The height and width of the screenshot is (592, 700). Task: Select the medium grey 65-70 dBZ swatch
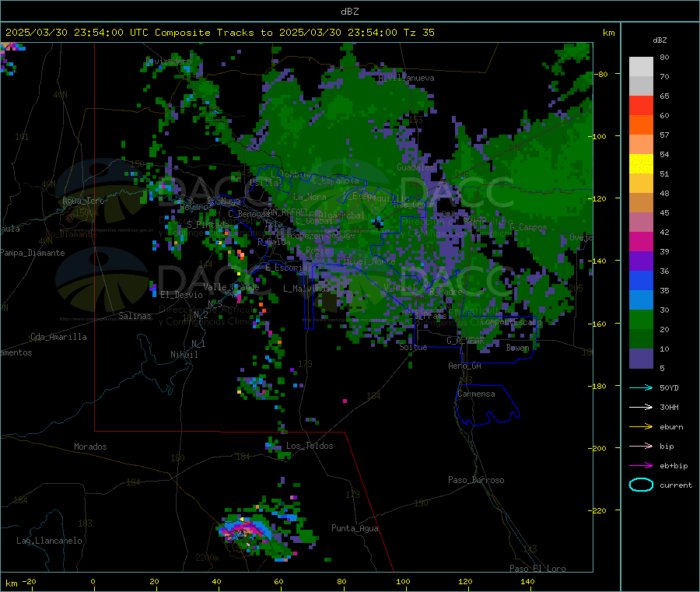coord(641,86)
